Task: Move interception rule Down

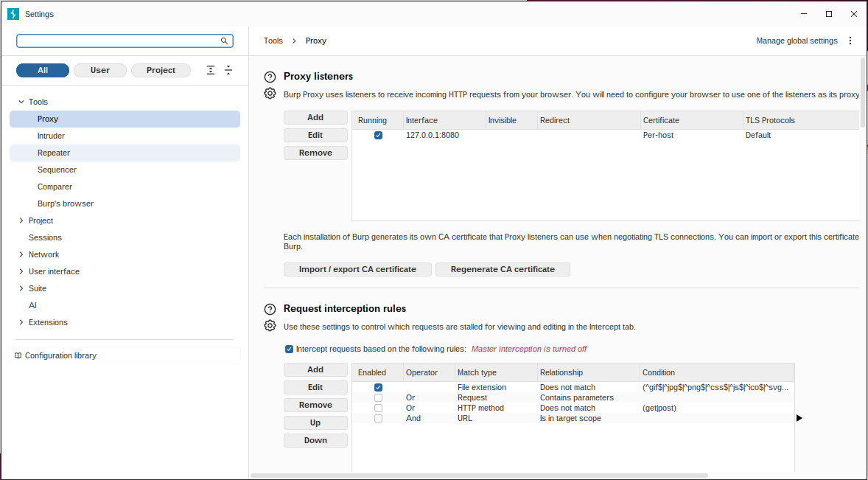Action: 315,440
